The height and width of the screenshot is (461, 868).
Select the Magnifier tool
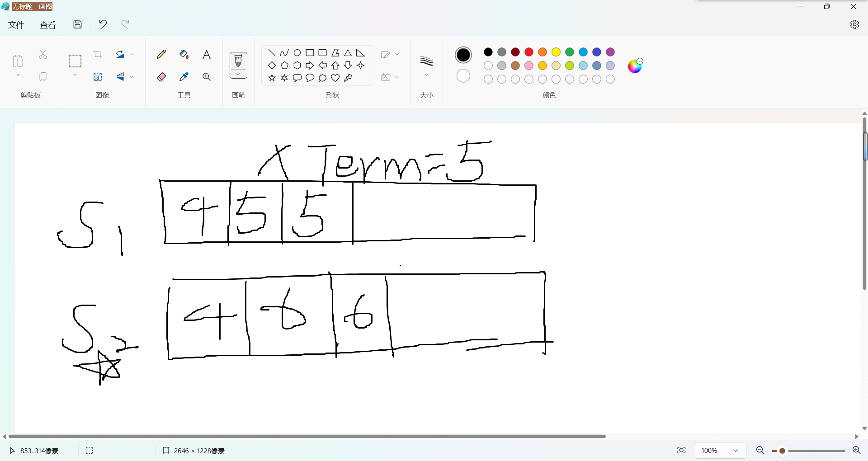(x=207, y=77)
